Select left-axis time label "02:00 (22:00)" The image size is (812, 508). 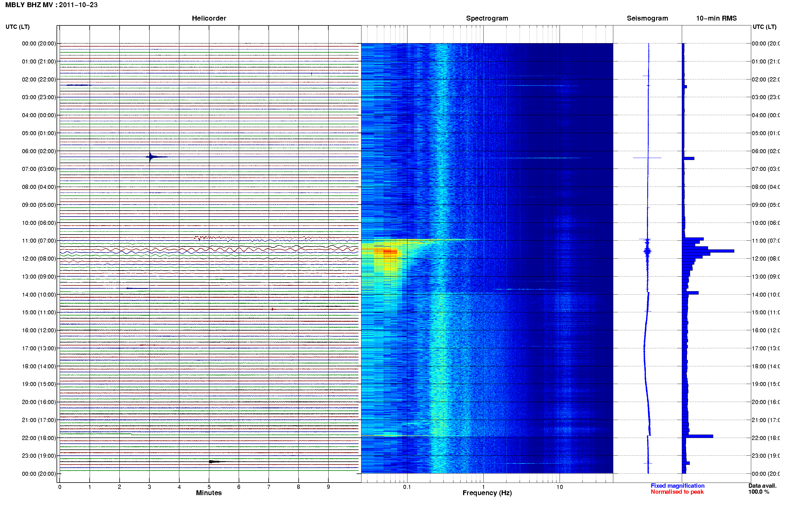(x=39, y=80)
